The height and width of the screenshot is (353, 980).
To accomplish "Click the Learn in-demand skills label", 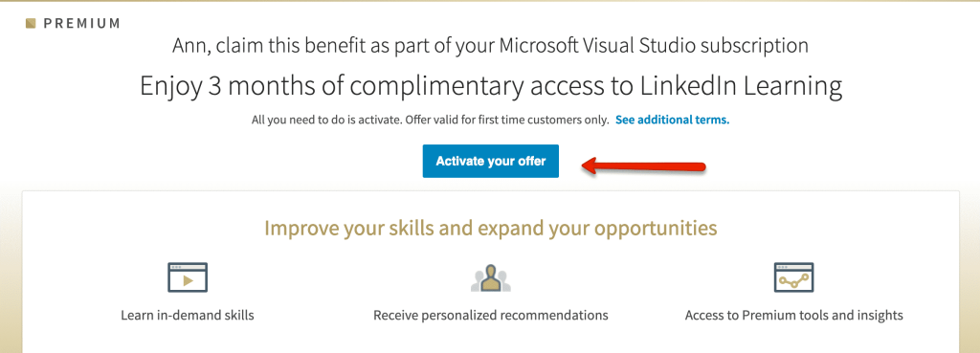I will (188, 315).
